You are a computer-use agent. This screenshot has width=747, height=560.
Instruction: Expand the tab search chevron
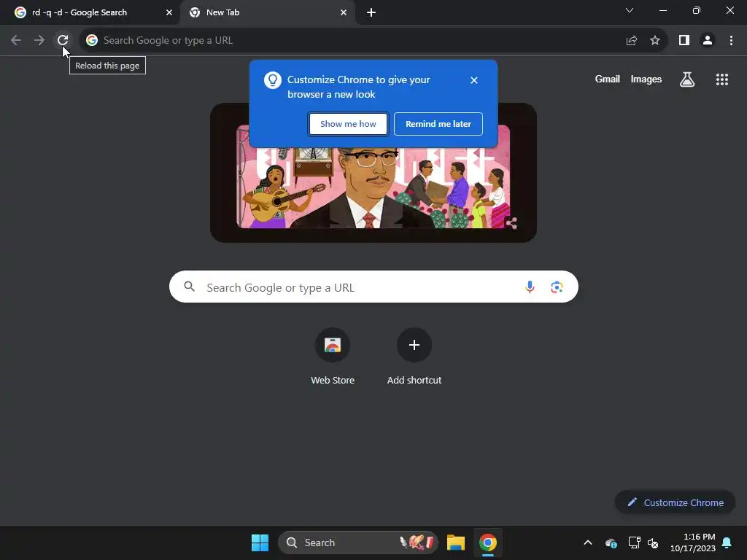pyautogui.click(x=630, y=10)
